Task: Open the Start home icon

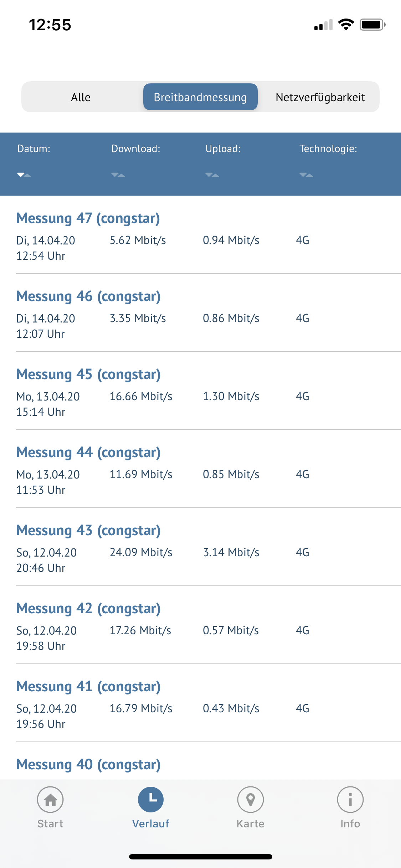Action: (x=50, y=800)
